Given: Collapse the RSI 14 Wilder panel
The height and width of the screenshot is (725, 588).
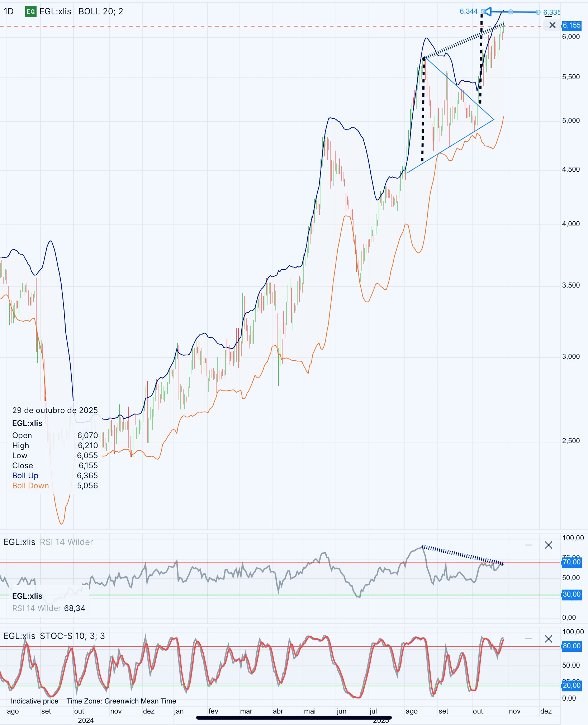Looking at the screenshot, I should (528, 545).
